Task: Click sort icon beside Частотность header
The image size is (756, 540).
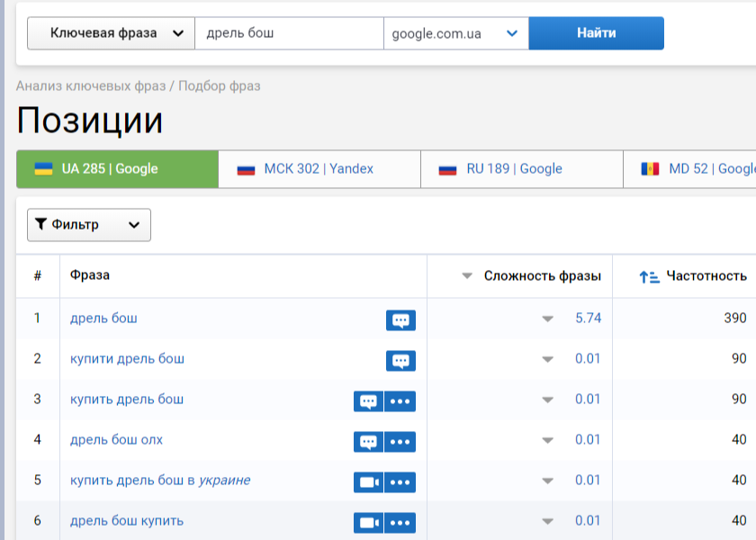Action: (x=649, y=276)
